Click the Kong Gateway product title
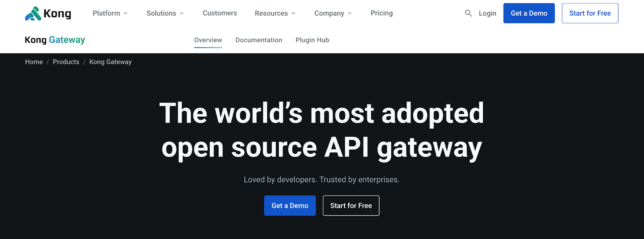644x239 pixels. click(55, 40)
